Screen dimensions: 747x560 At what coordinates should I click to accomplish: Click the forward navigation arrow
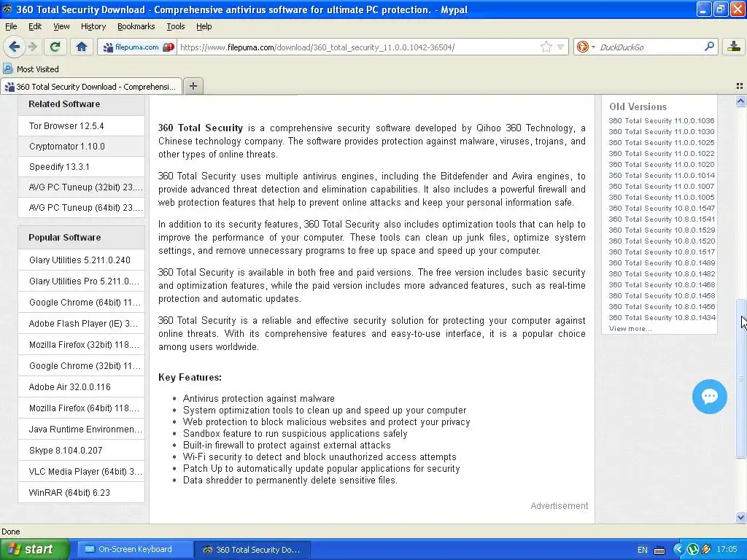[x=32, y=47]
